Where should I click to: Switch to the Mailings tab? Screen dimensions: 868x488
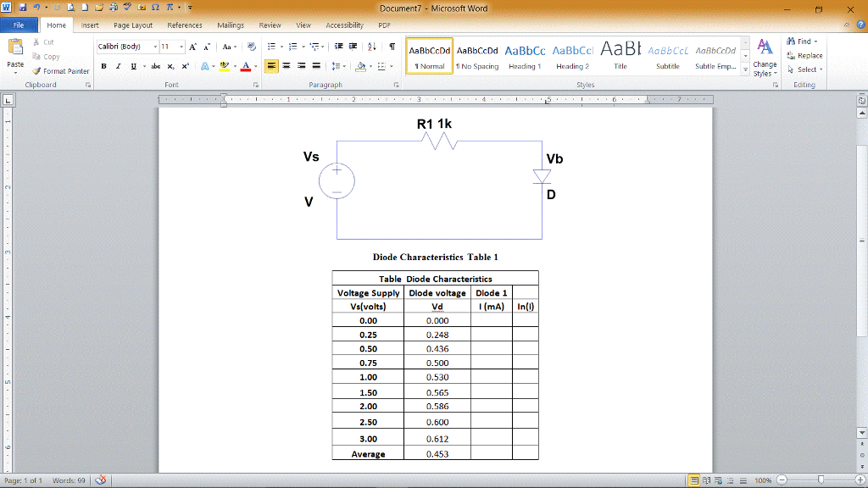click(x=230, y=25)
